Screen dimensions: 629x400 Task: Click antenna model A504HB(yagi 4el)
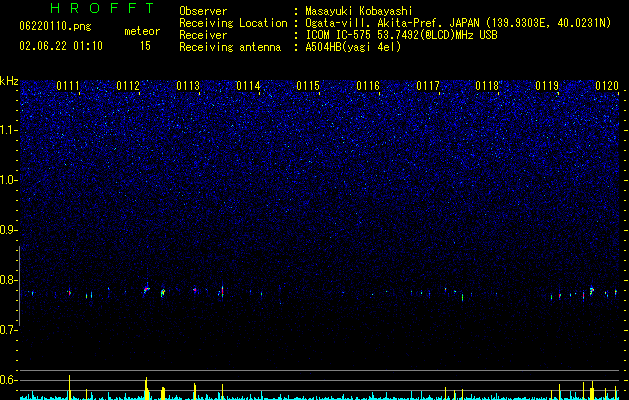pyautogui.click(x=353, y=47)
